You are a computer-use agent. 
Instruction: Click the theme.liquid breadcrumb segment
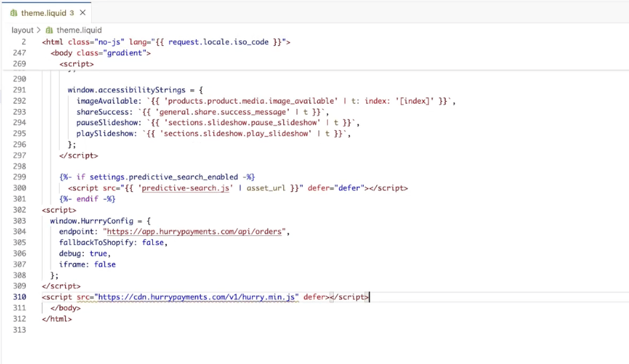click(x=79, y=30)
